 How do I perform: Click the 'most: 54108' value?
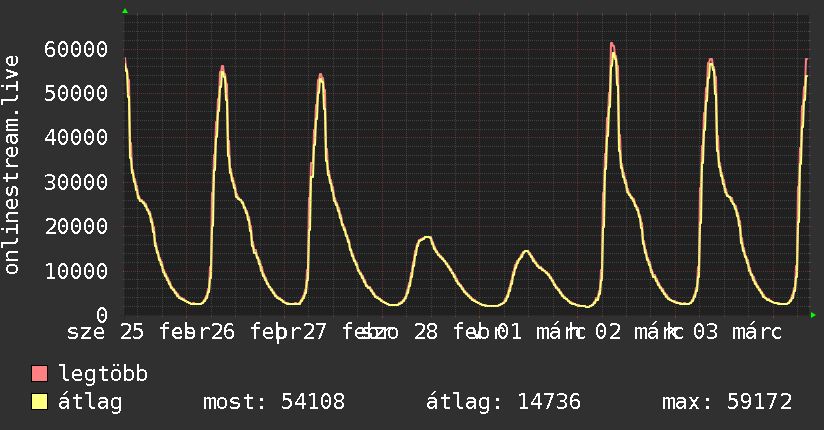pos(274,402)
